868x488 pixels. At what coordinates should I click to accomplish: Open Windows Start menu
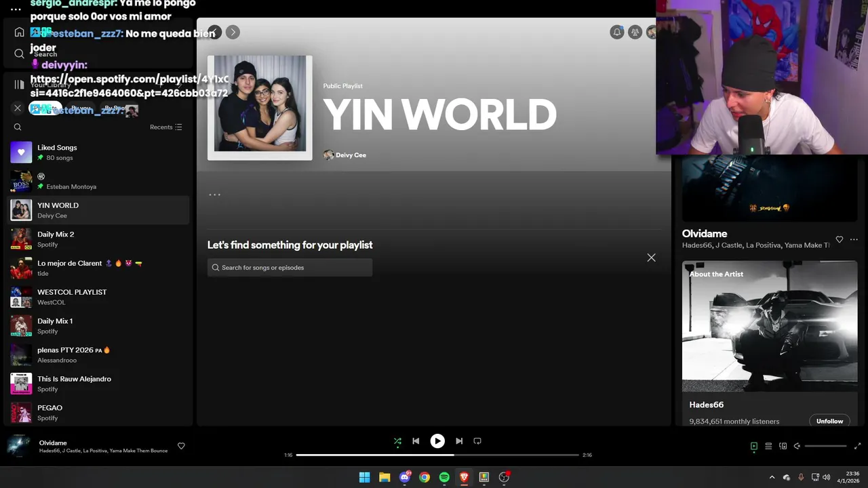coord(364,477)
